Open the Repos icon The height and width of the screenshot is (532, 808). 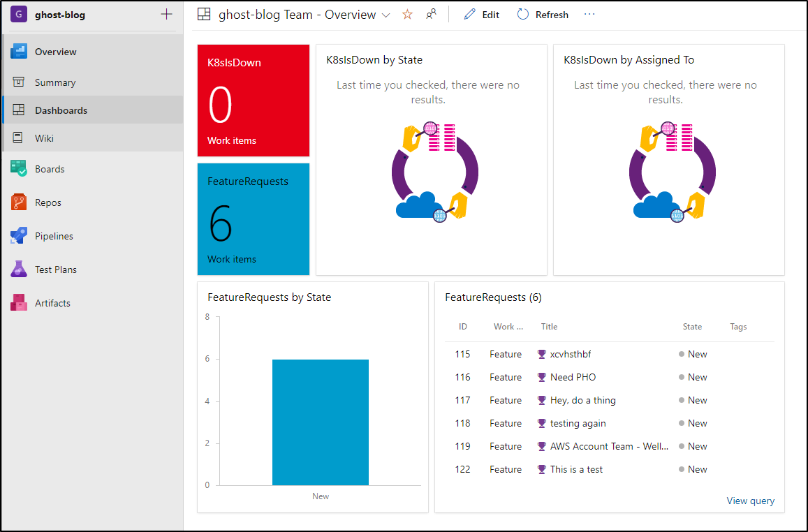coord(19,202)
